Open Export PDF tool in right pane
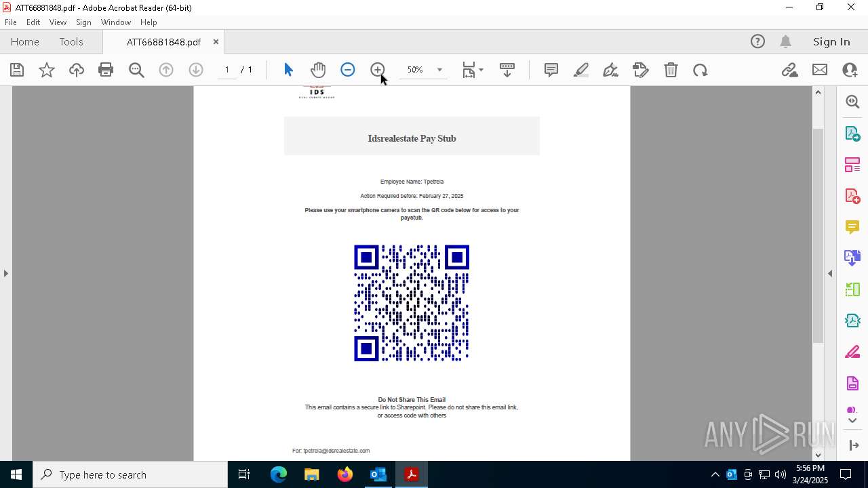Image resolution: width=868 pixels, height=488 pixels. point(852,133)
